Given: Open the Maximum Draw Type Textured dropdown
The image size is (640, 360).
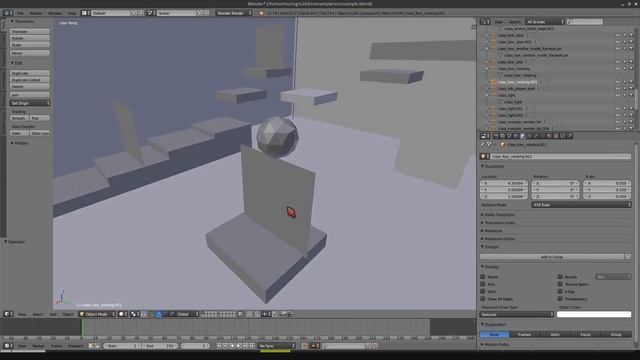Looking at the screenshot, I should 517,314.
